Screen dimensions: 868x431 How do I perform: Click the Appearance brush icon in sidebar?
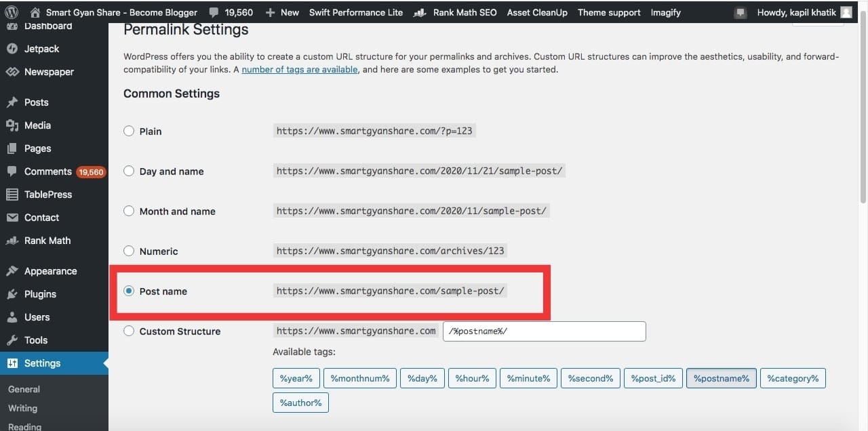12,271
